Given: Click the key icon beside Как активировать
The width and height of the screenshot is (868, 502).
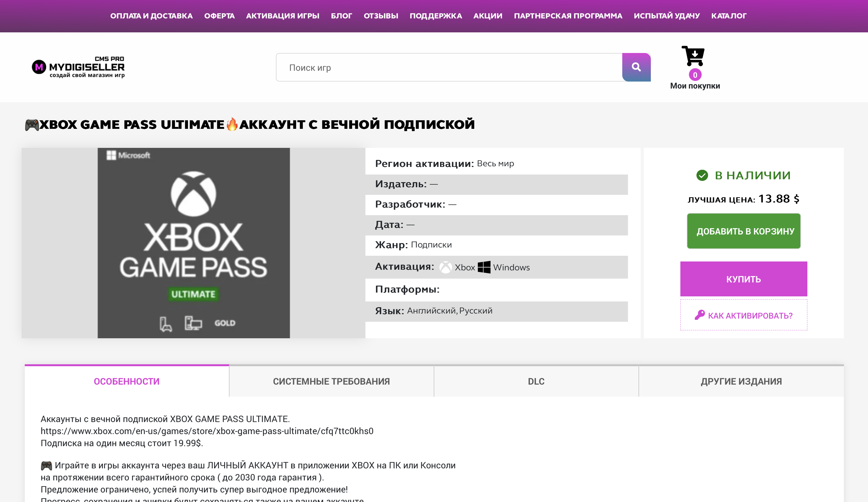Looking at the screenshot, I should (x=699, y=315).
